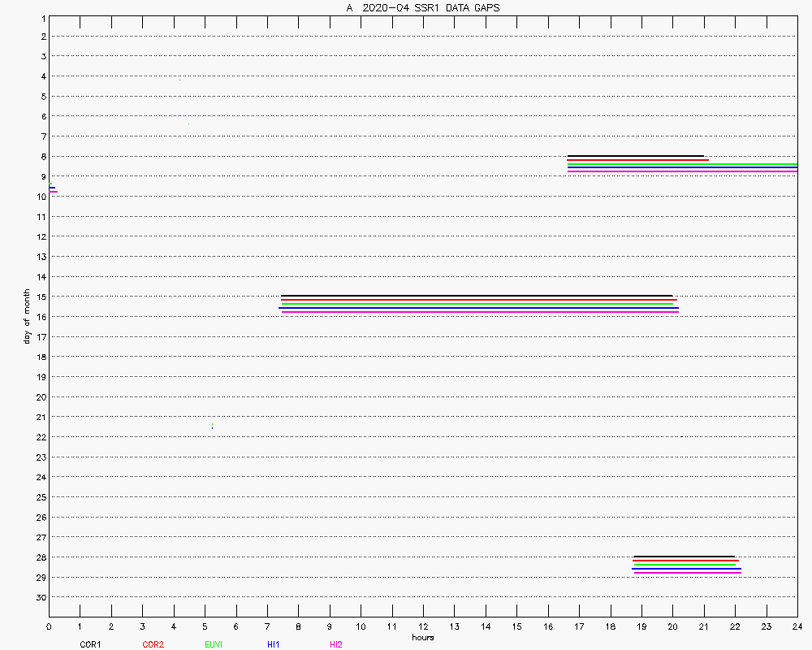
Task: Click the magenta HI2 gap bar on day 8
Action: 682,171
